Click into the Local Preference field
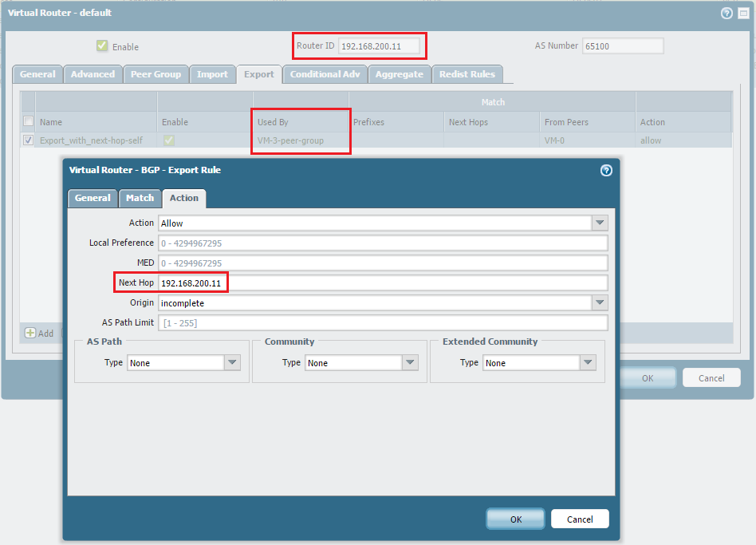Viewport: 756px width, 545px height. tap(383, 243)
